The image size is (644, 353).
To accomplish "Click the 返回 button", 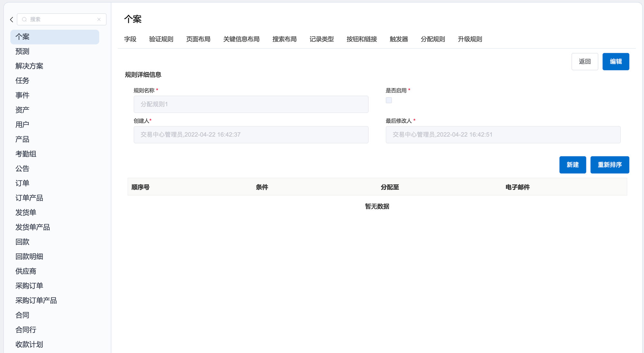I will (584, 61).
